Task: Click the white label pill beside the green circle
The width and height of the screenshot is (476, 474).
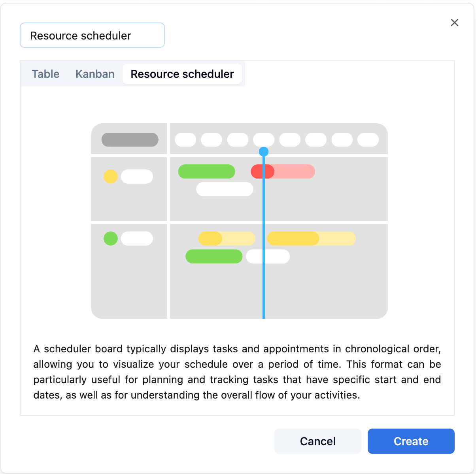Action: pyautogui.click(x=137, y=239)
